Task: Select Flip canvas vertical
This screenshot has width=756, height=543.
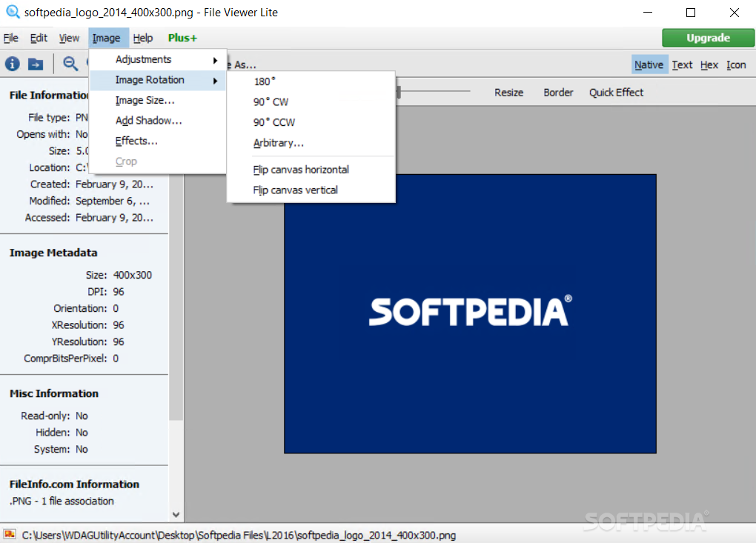Action: coord(311,190)
